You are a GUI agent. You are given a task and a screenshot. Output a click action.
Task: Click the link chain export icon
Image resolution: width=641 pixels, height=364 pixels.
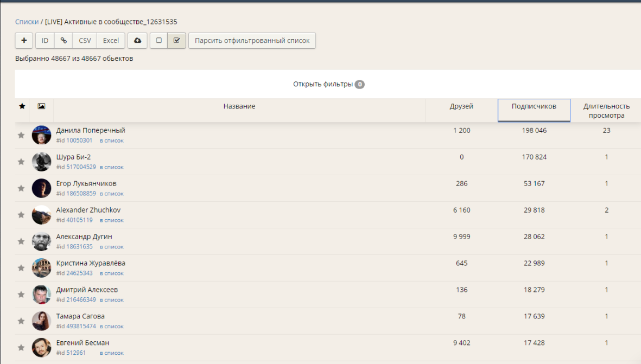coord(64,41)
